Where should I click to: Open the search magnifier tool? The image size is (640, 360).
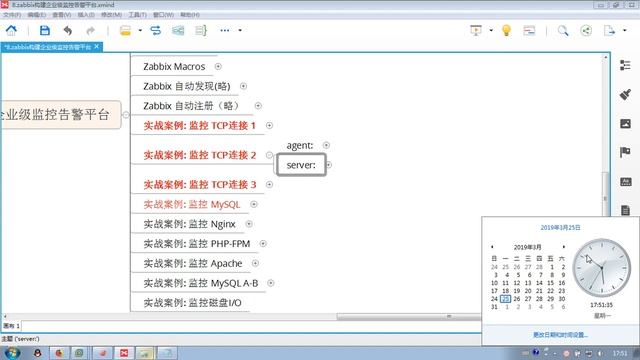[x=563, y=30]
